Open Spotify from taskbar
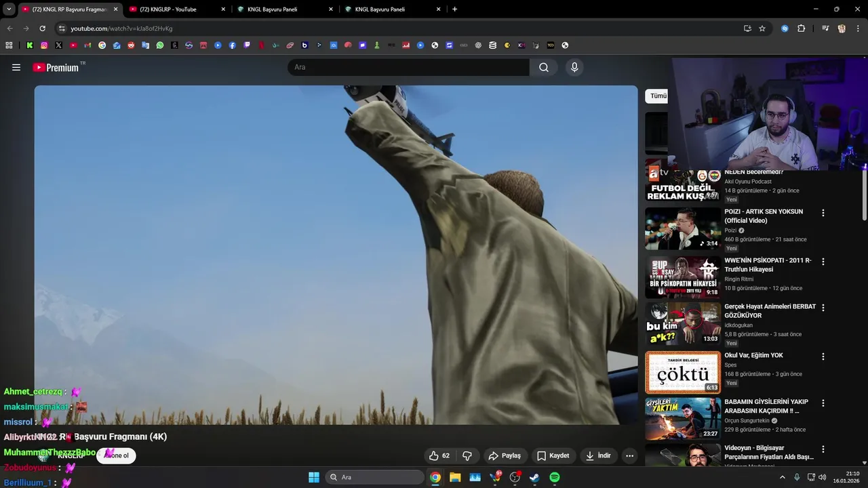 (555, 477)
